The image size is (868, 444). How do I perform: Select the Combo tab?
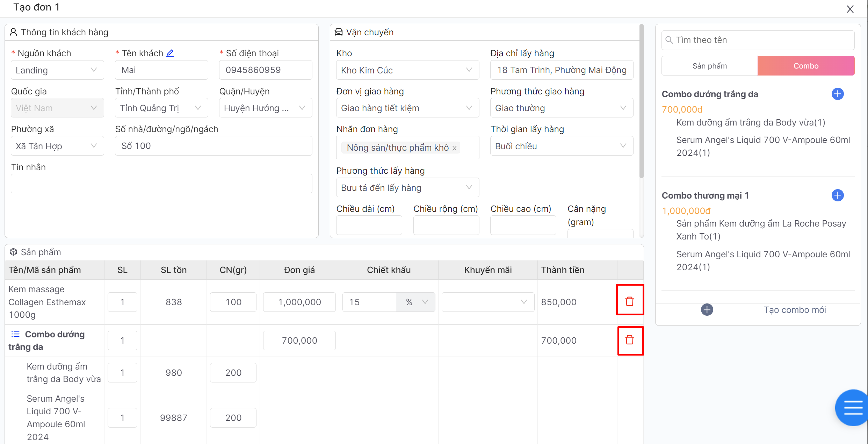[x=806, y=66]
